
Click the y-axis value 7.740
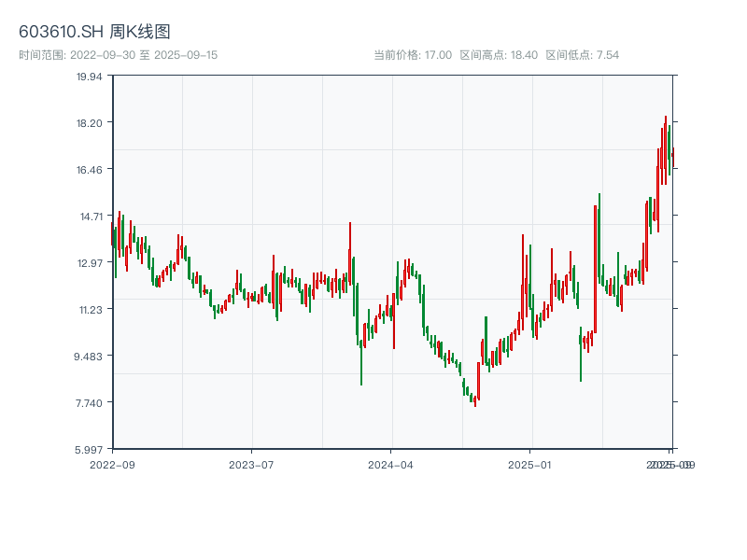click(89, 403)
